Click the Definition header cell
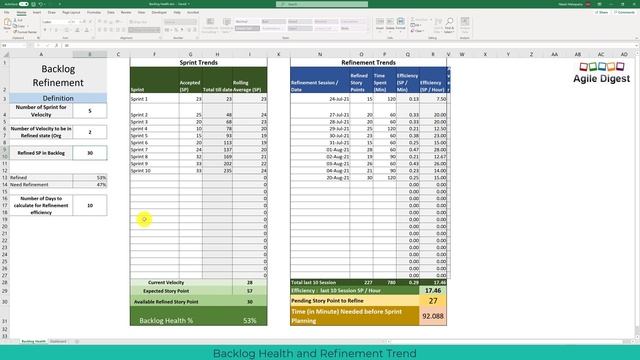Screen dimensions: 640x360 click(x=58, y=98)
